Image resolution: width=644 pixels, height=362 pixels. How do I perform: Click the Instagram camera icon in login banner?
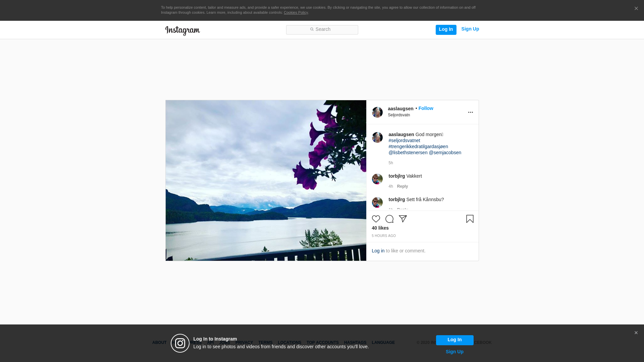(x=180, y=343)
